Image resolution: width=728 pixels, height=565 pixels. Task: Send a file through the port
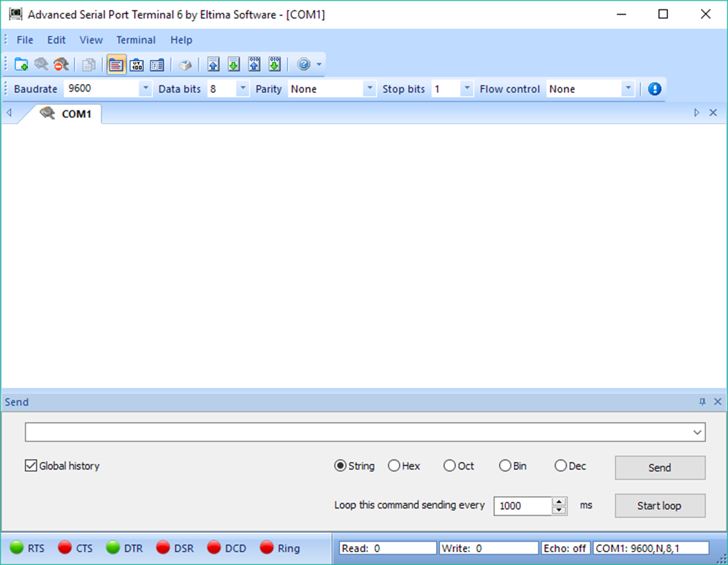(214, 64)
